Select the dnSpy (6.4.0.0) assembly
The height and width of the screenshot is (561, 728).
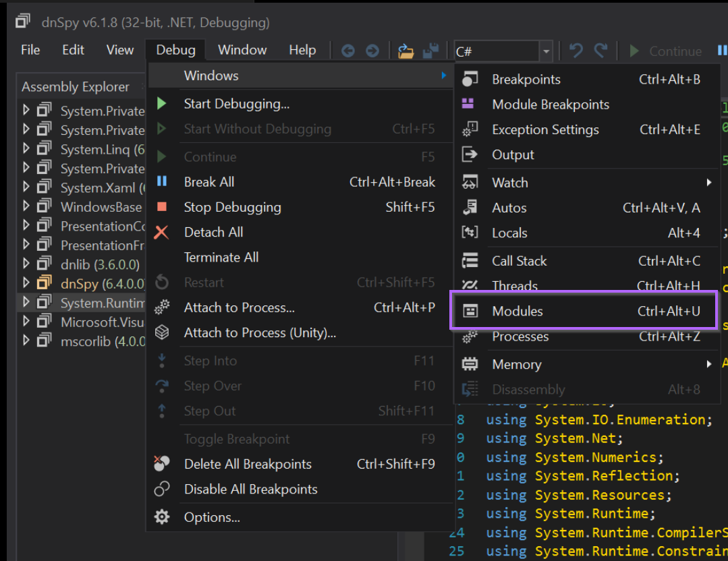100,284
